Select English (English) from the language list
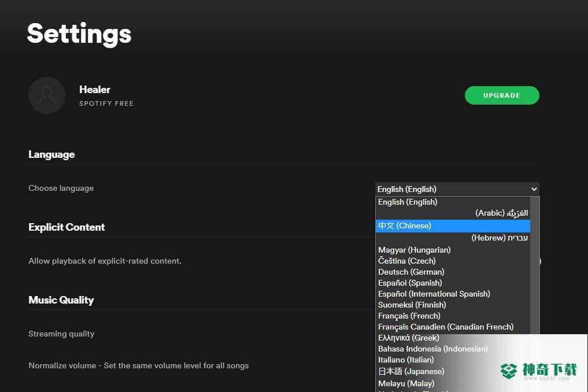Screen dimensions: 588x392 click(x=453, y=202)
